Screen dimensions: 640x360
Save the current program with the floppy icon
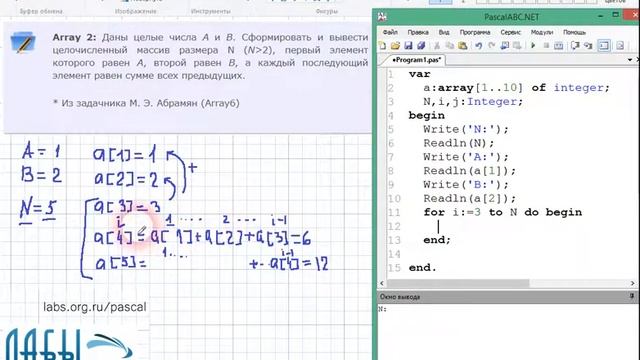(x=408, y=46)
